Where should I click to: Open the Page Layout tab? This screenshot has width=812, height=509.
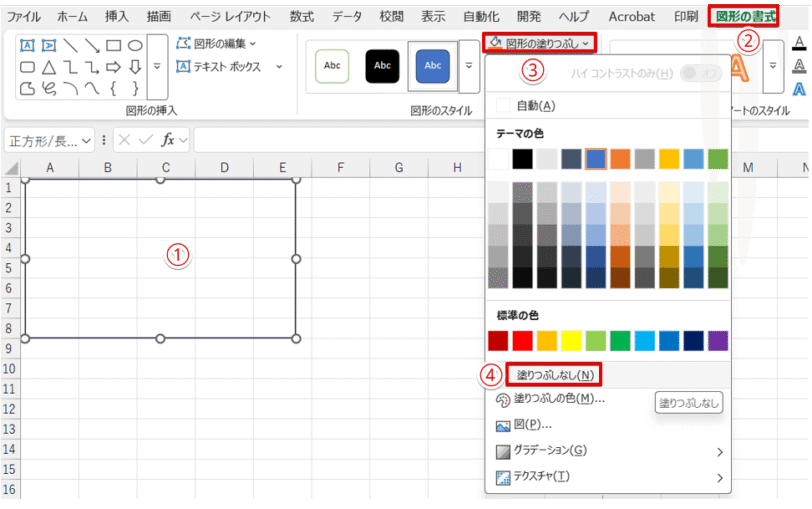[230, 17]
